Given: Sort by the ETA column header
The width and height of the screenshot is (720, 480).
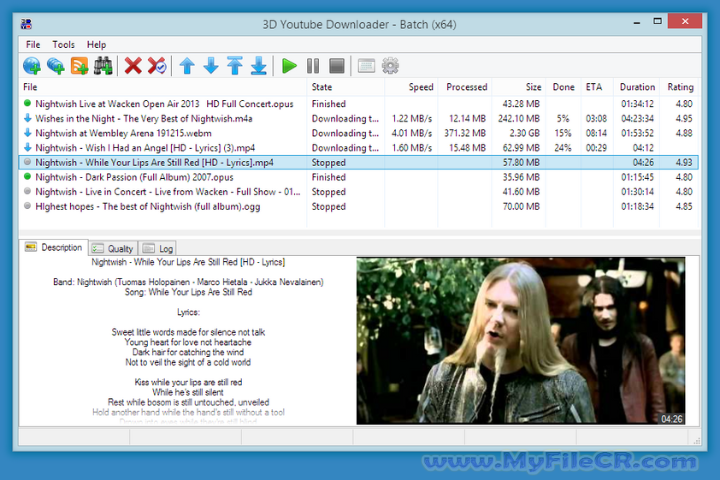Looking at the screenshot, I should pyautogui.click(x=596, y=87).
